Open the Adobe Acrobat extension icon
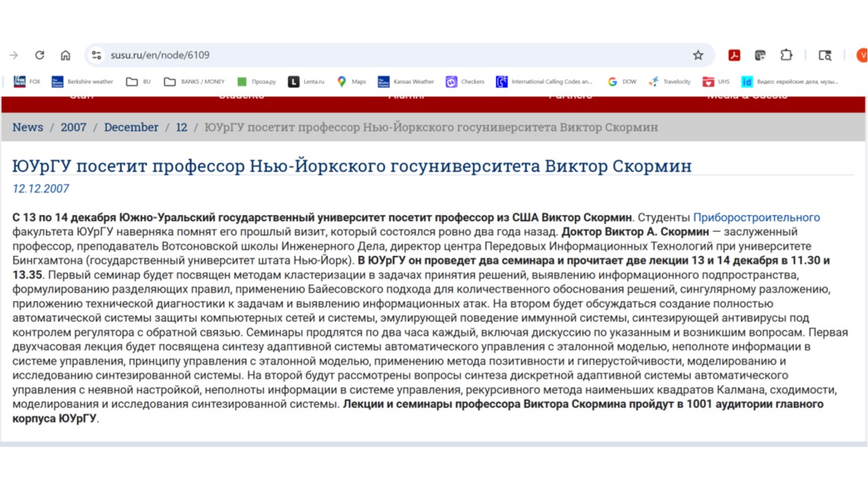Viewport: 868px width, 488px height. 734,56
